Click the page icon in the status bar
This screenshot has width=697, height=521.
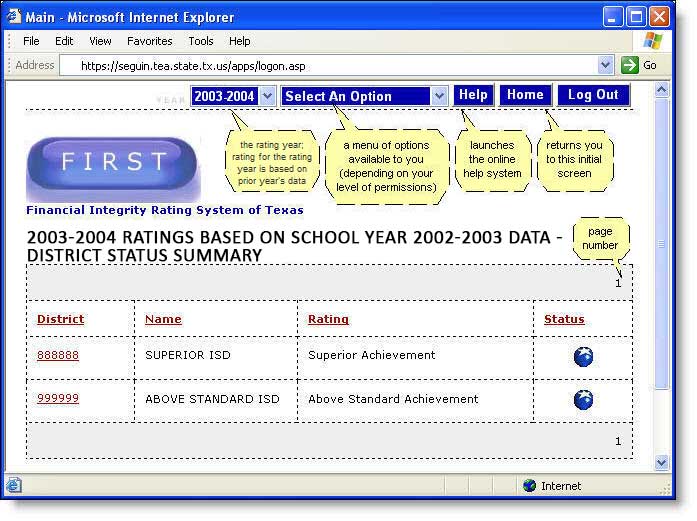pyautogui.click(x=14, y=486)
